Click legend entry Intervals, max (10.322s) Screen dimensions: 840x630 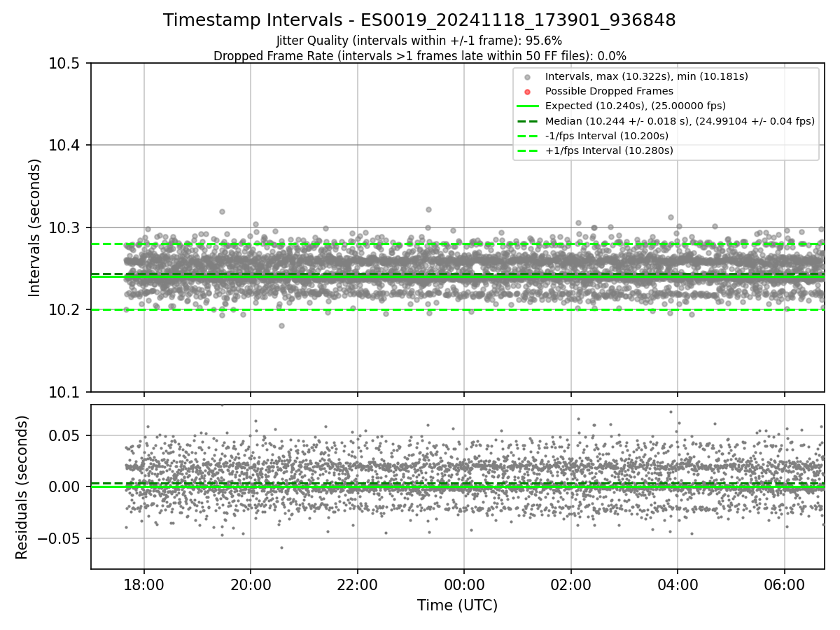click(646, 76)
